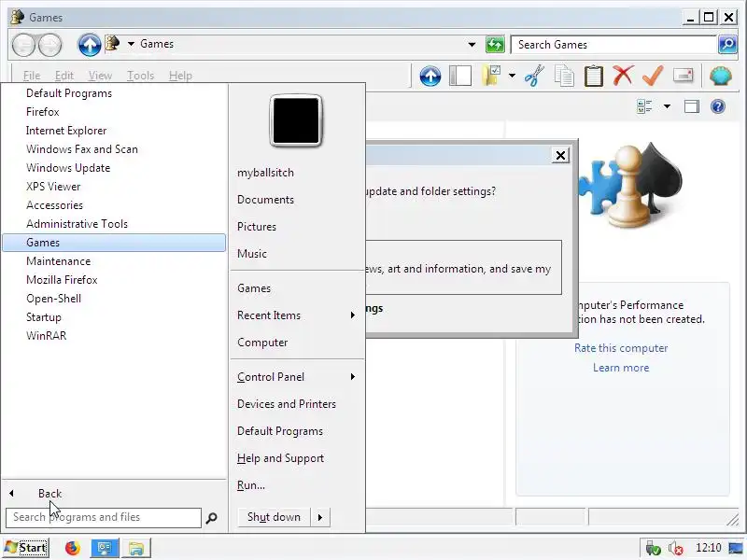The height and width of the screenshot is (560, 747).
Task: Expand the arrow before Games in address bar
Action: 131,44
